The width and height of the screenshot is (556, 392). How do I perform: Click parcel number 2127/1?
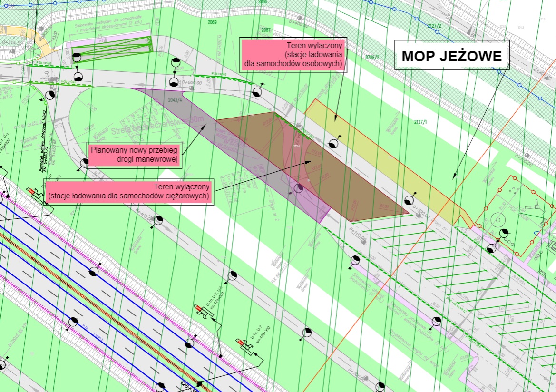coord(421,122)
